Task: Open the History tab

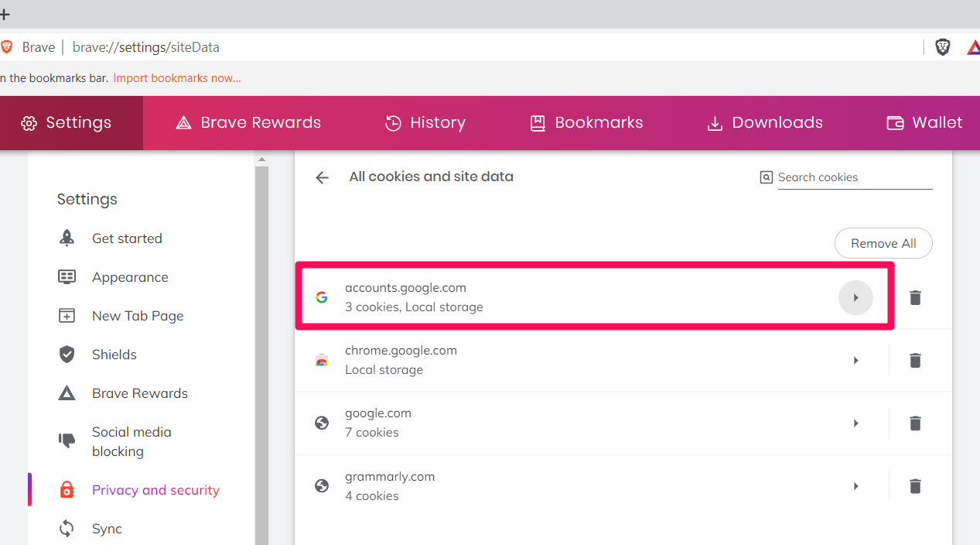Action: click(x=425, y=122)
